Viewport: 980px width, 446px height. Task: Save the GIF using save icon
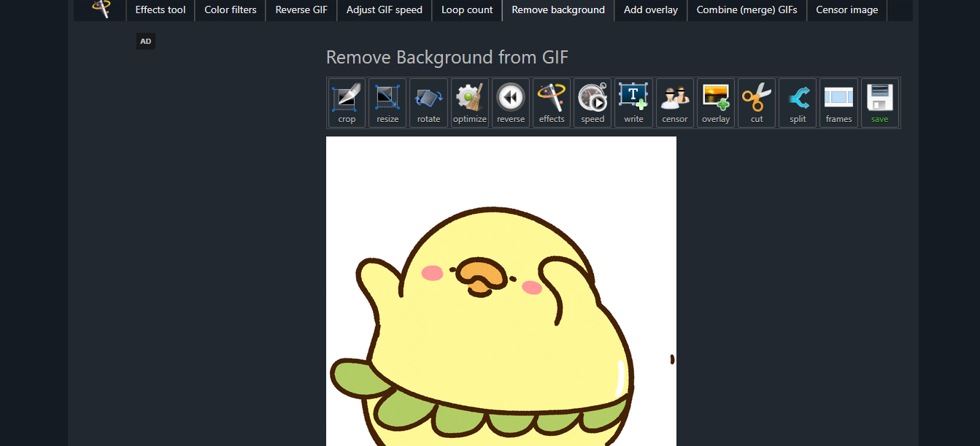tap(879, 102)
